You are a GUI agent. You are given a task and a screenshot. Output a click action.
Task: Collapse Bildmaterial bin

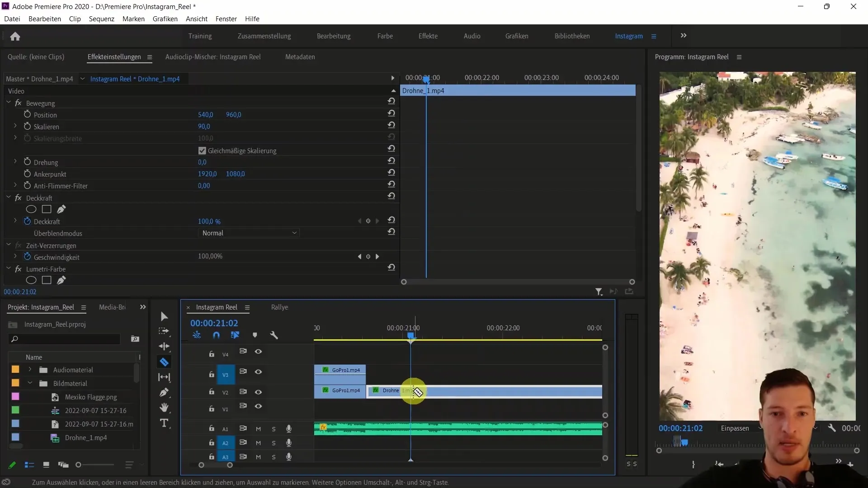click(x=30, y=383)
